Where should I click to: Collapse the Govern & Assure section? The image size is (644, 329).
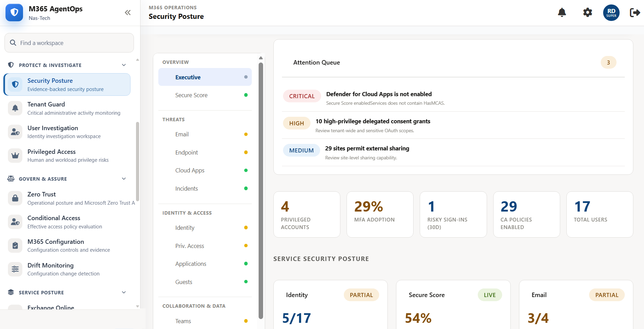coord(124,179)
